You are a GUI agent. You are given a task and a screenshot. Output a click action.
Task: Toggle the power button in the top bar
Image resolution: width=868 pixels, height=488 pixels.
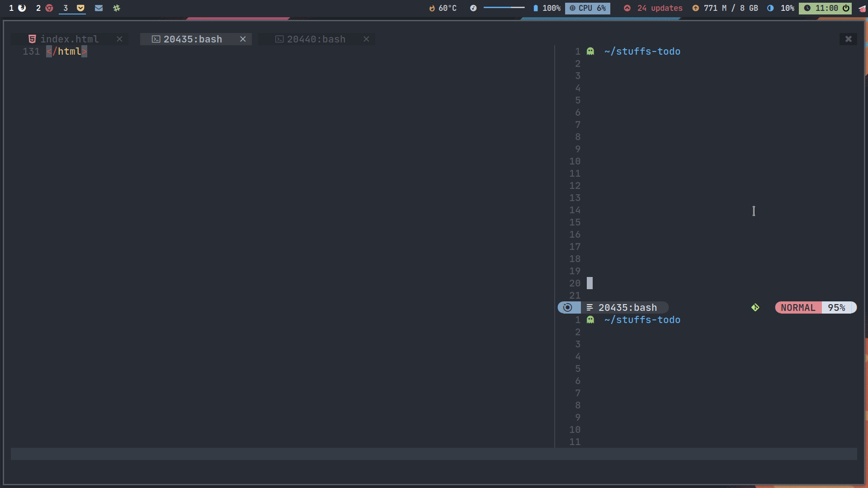coord(846,8)
